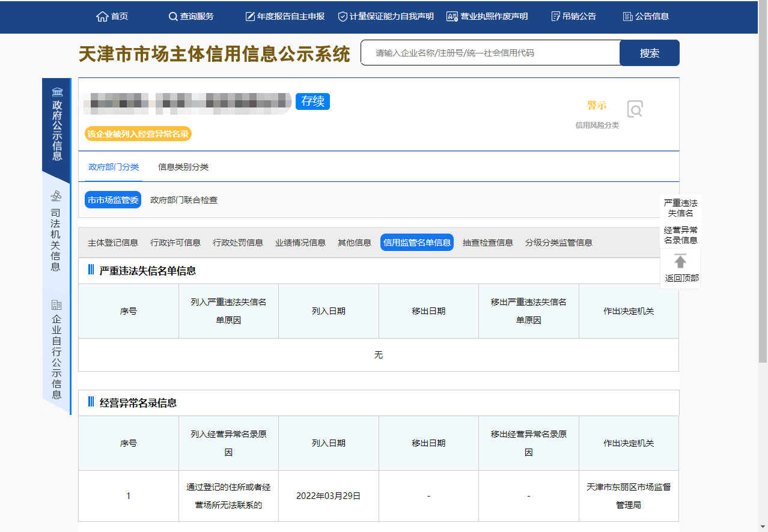The height and width of the screenshot is (532, 768).
Task: Click the home icon labeled 首页
Action: (x=102, y=17)
